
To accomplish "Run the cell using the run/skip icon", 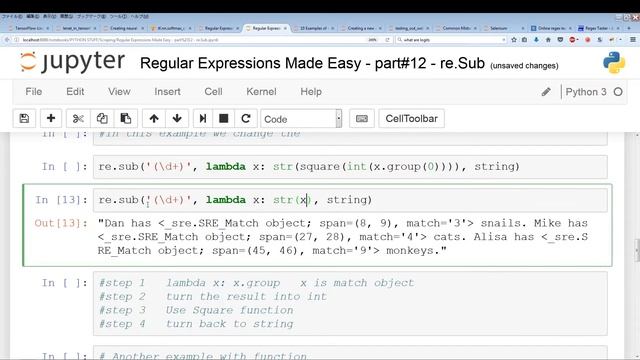I will 202,119.
